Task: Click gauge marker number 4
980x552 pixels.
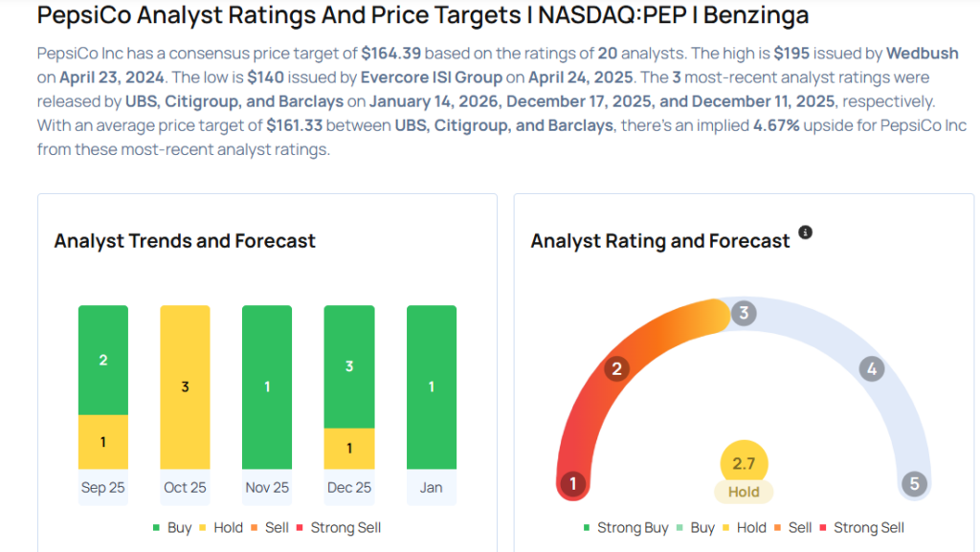Action: coord(870,369)
